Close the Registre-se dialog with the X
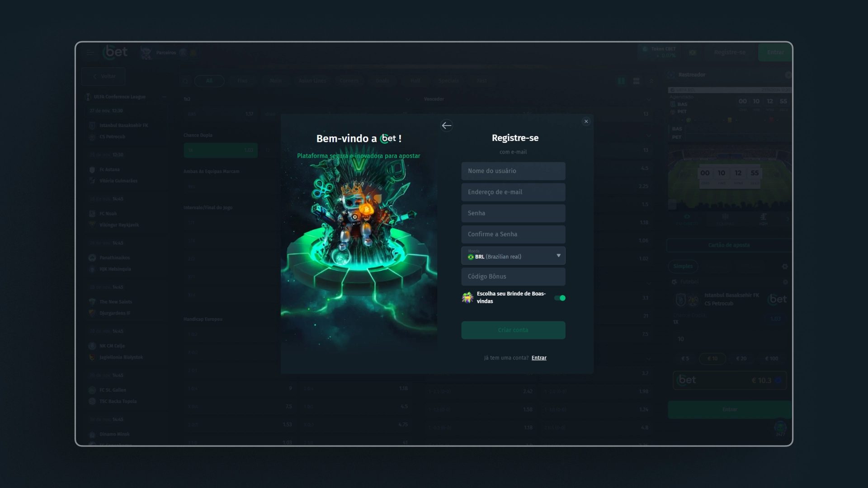The width and height of the screenshot is (868, 488). click(586, 122)
